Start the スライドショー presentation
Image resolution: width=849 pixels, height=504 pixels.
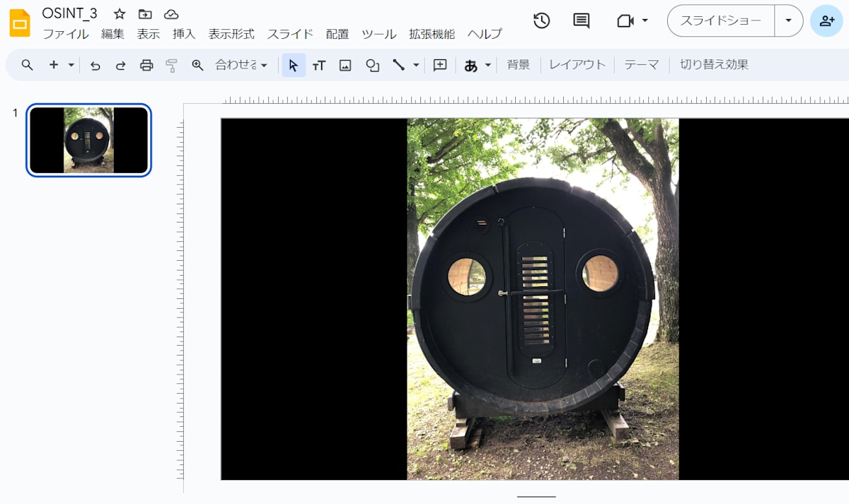(721, 20)
